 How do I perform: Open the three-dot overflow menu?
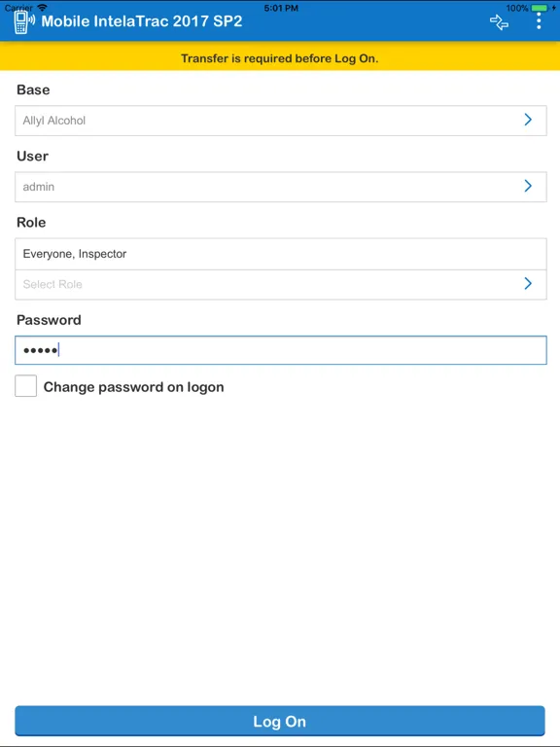(539, 21)
